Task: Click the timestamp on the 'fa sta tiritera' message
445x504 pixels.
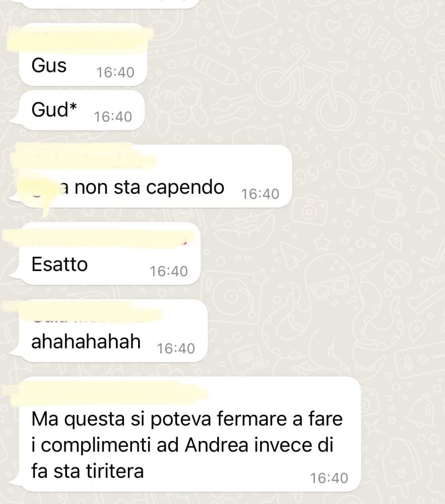Action: (x=329, y=478)
